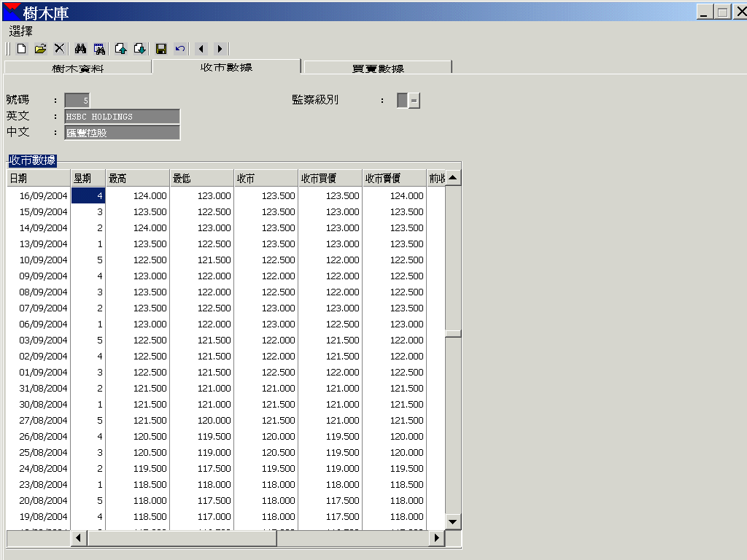Delete the record using the X toolbar icon
The width and height of the screenshot is (747, 560).
59,49
